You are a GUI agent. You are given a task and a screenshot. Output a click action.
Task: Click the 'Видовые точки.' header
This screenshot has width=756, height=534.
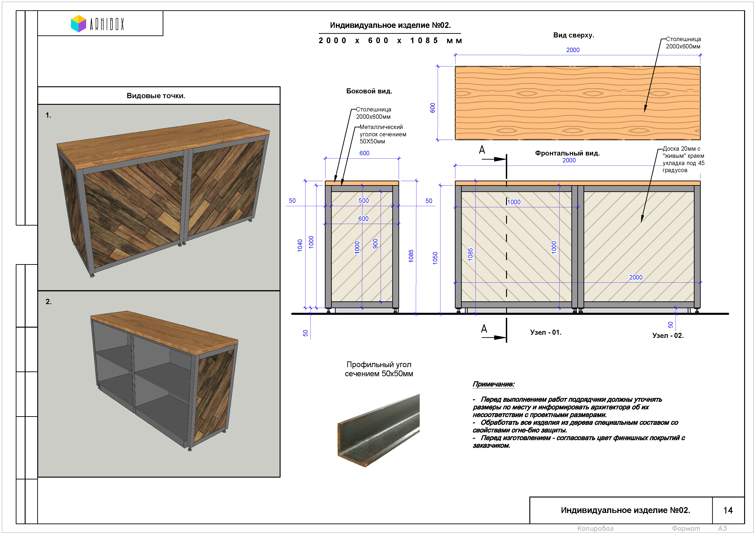point(156,96)
